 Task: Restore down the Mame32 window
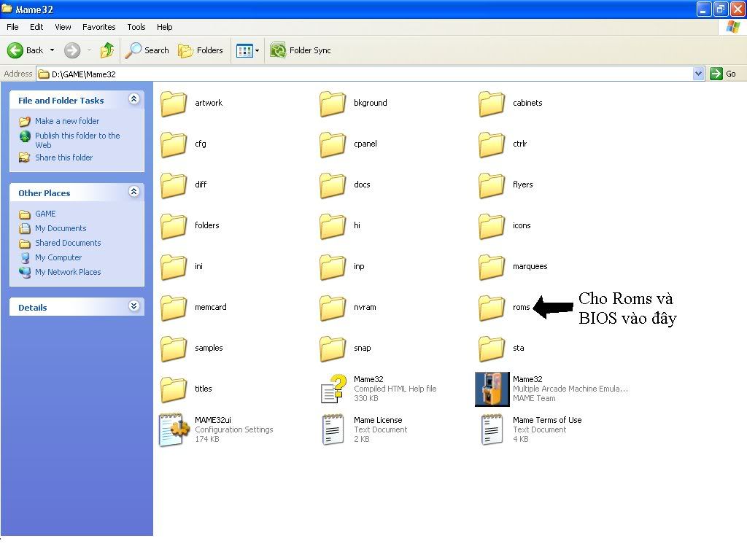point(720,9)
